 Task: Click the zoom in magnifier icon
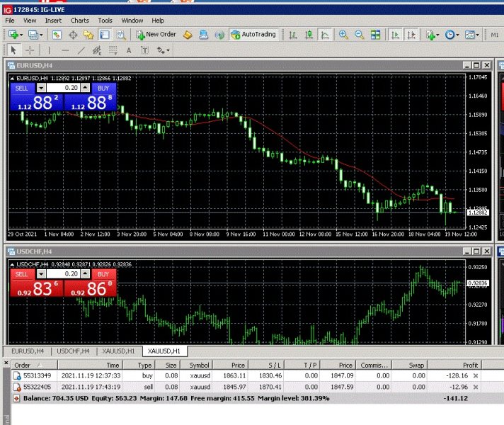pyautogui.click(x=343, y=34)
